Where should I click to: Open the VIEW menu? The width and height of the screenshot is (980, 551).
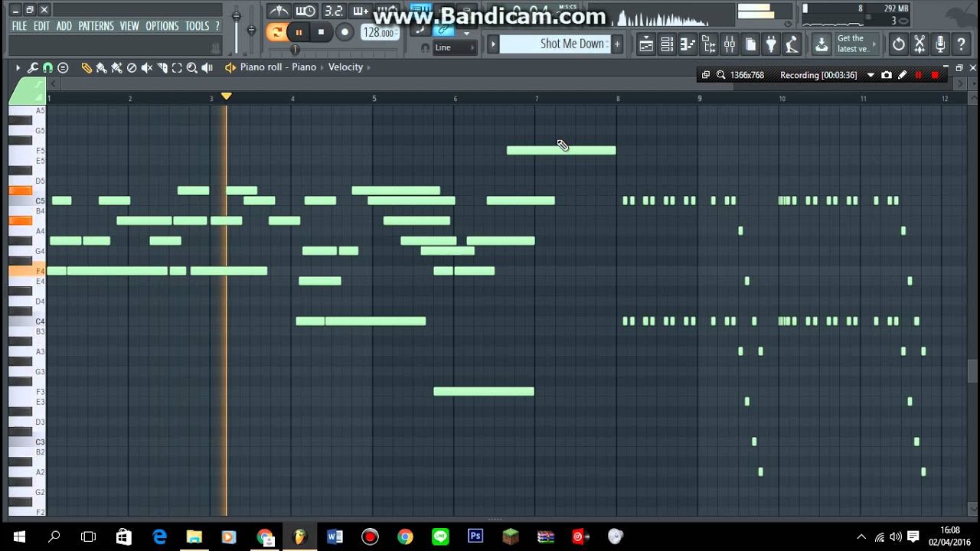click(129, 26)
